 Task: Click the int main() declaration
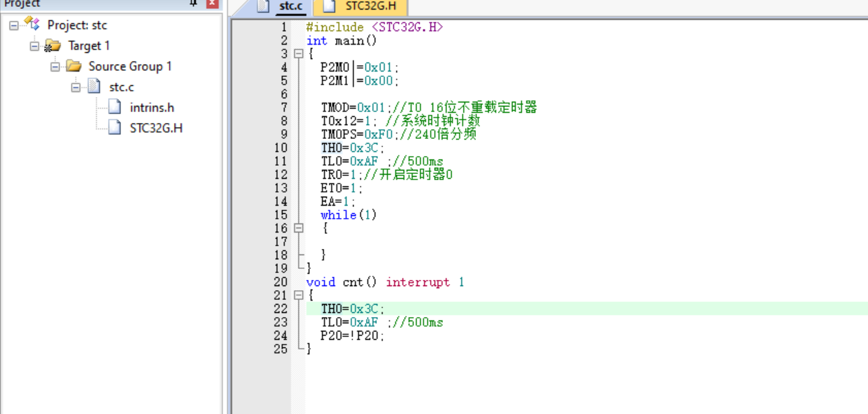point(342,41)
